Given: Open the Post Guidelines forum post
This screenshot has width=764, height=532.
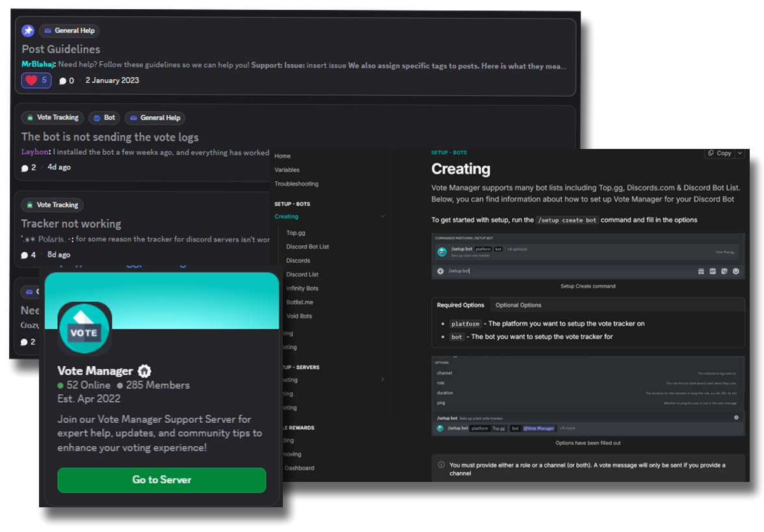Looking at the screenshot, I should 61,49.
